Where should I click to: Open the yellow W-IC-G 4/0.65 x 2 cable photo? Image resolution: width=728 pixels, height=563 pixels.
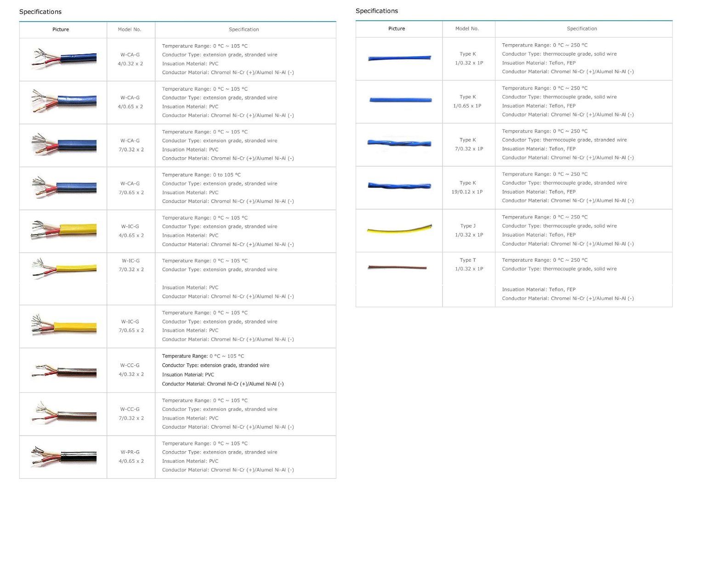coord(64,230)
